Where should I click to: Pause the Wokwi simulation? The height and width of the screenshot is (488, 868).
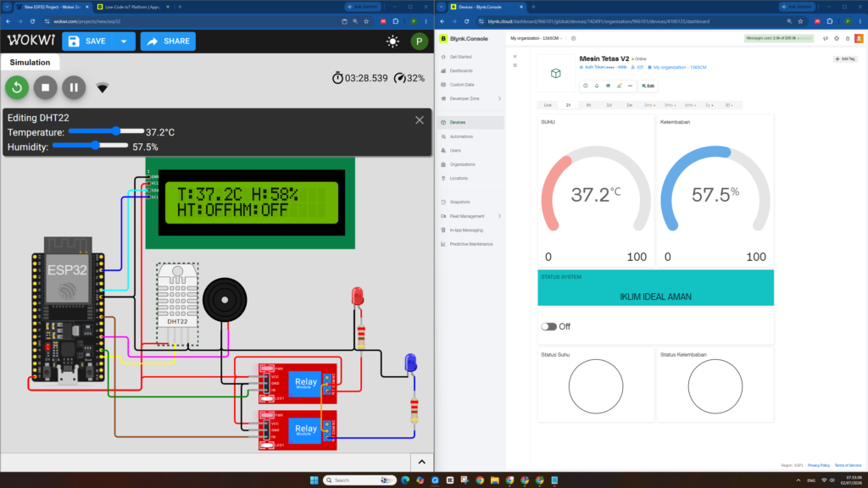(x=74, y=87)
